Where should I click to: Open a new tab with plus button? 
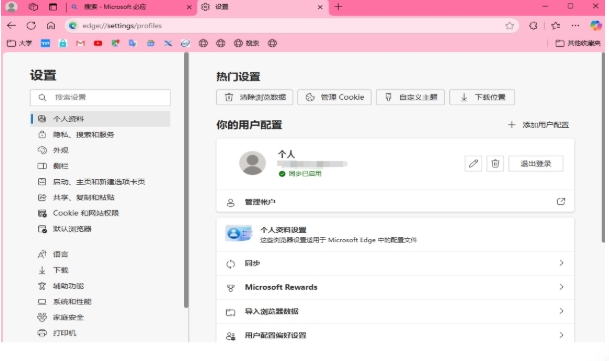pos(338,7)
